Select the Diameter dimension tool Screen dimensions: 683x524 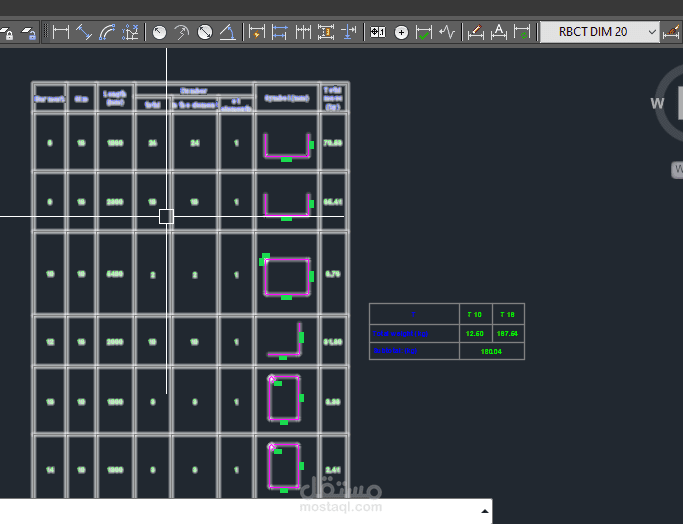tap(205, 32)
